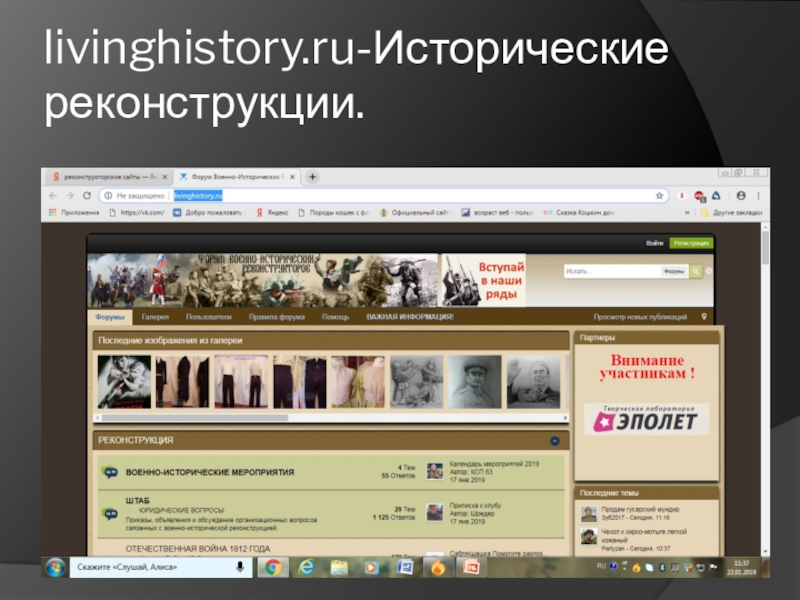
Task: Open the 'возраст веб' bookmark
Action: click(497, 213)
